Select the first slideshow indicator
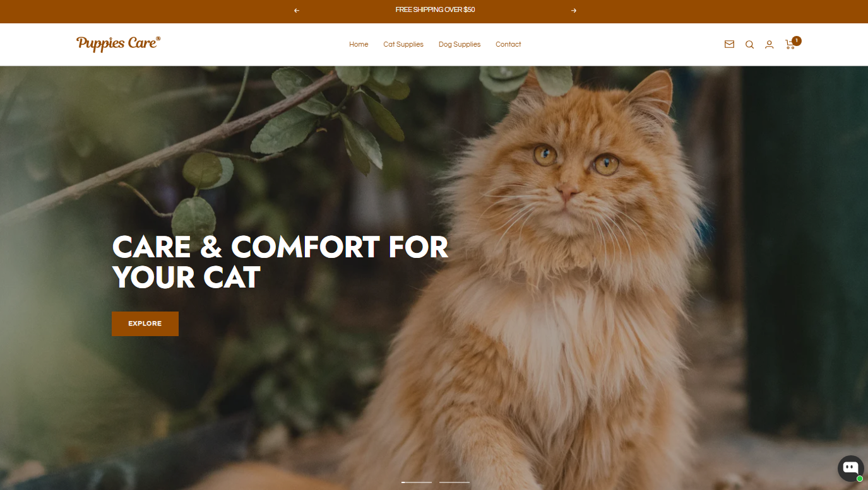The width and height of the screenshot is (868, 490). pos(417,482)
